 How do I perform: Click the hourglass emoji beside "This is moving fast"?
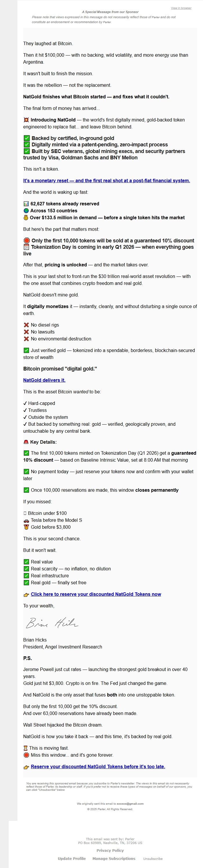tap(26, 748)
